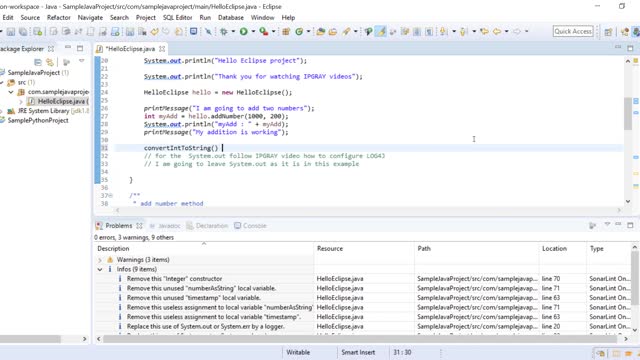Screen dimensions: 640x360
Task: Switch to the Javadoc tab
Action: pyautogui.click(x=165, y=226)
